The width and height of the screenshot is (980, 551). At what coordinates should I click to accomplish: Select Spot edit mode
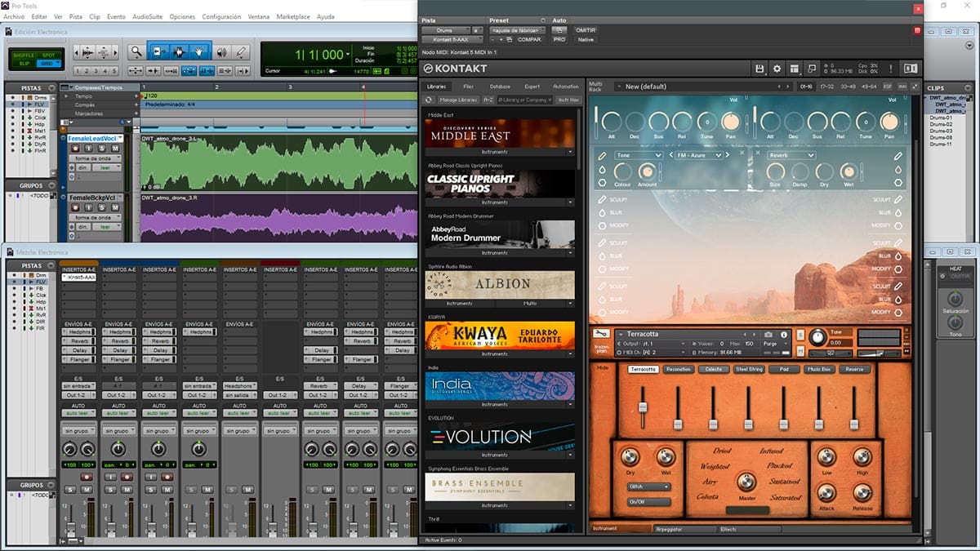tap(50, 54)
